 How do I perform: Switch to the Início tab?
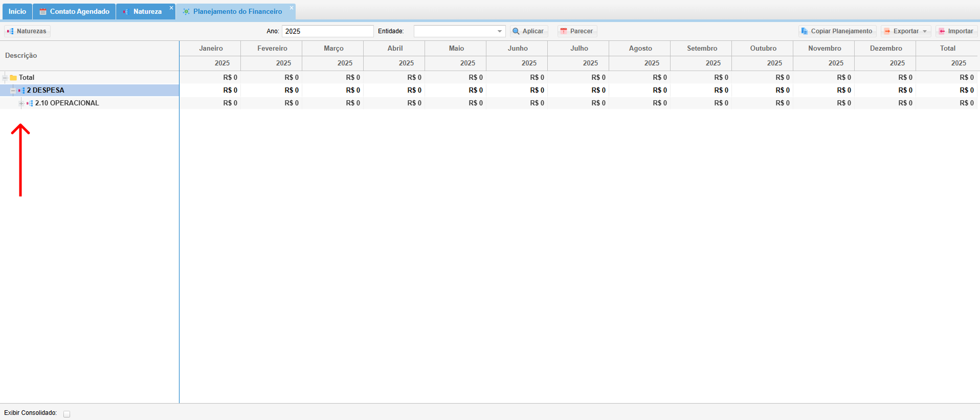pyautogui.click(x=17, y=11)
